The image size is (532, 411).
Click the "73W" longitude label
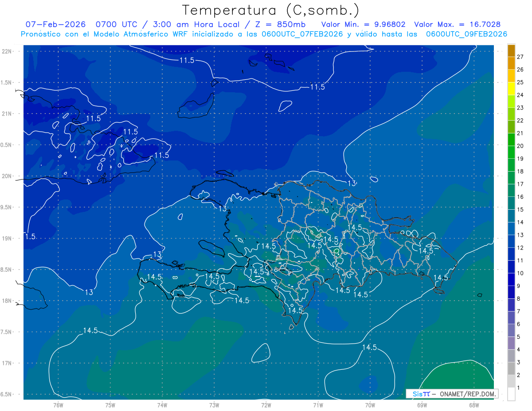coord(214,406)
